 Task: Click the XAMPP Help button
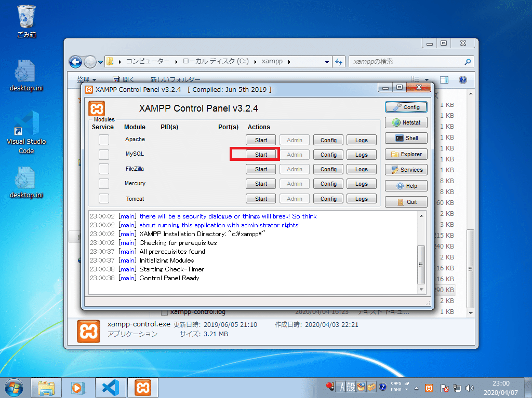tap(406, 186)
